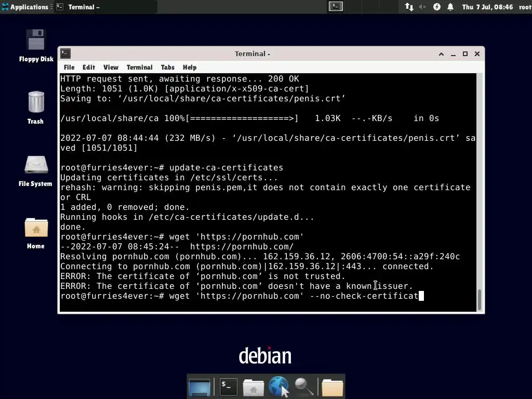
Task: Open the Edit menu in Terminal
Action: click(x=88, y=67)
